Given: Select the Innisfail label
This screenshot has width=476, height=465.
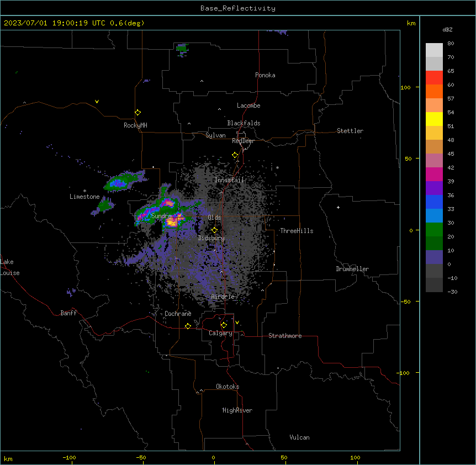Looking at the screenshot, I should [x=229, y=180].
